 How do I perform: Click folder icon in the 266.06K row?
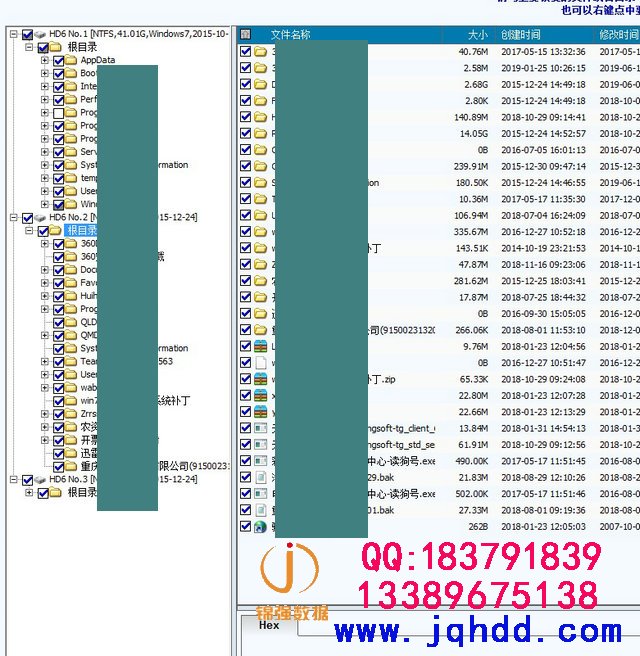click(261, 330)
